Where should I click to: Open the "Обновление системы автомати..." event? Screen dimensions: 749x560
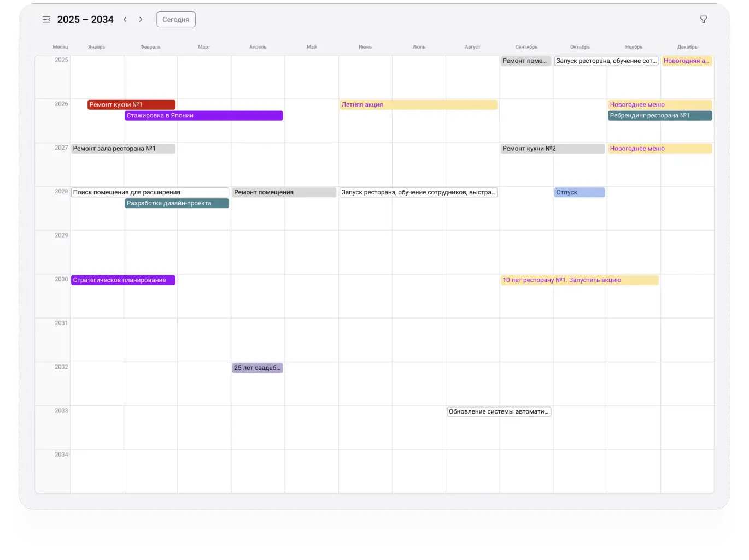498,411
